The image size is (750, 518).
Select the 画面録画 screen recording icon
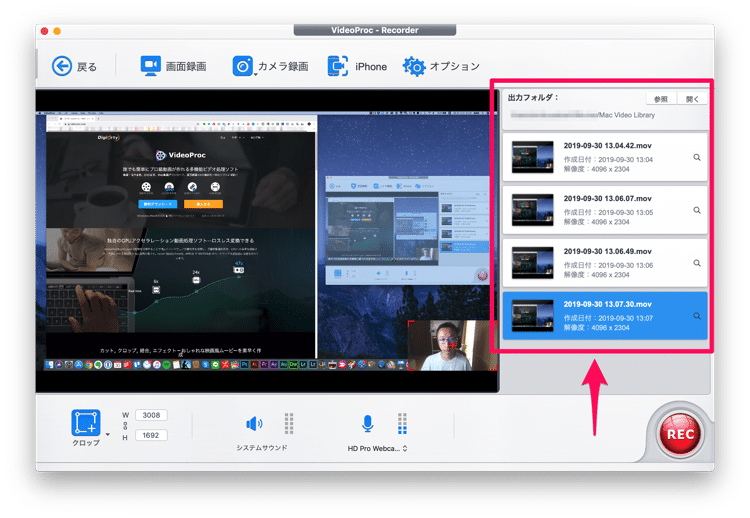[x=150, y=66]
